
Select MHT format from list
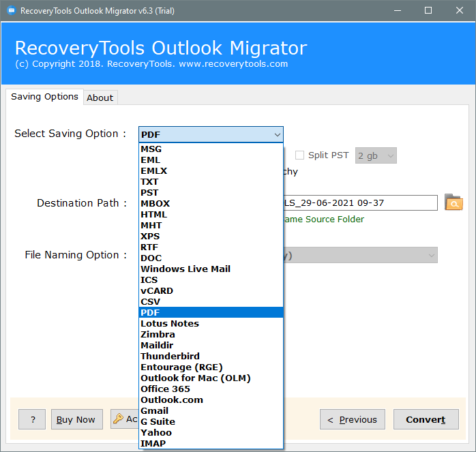pyautogui.click(x=211, y=226)
